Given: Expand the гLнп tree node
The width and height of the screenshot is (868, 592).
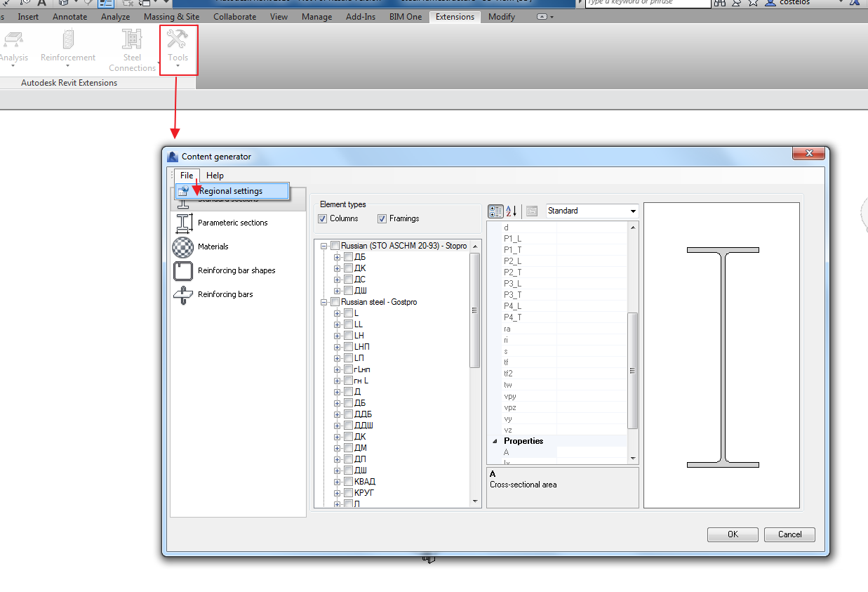Looking at the screenshot, I should (x=337, y=369).
